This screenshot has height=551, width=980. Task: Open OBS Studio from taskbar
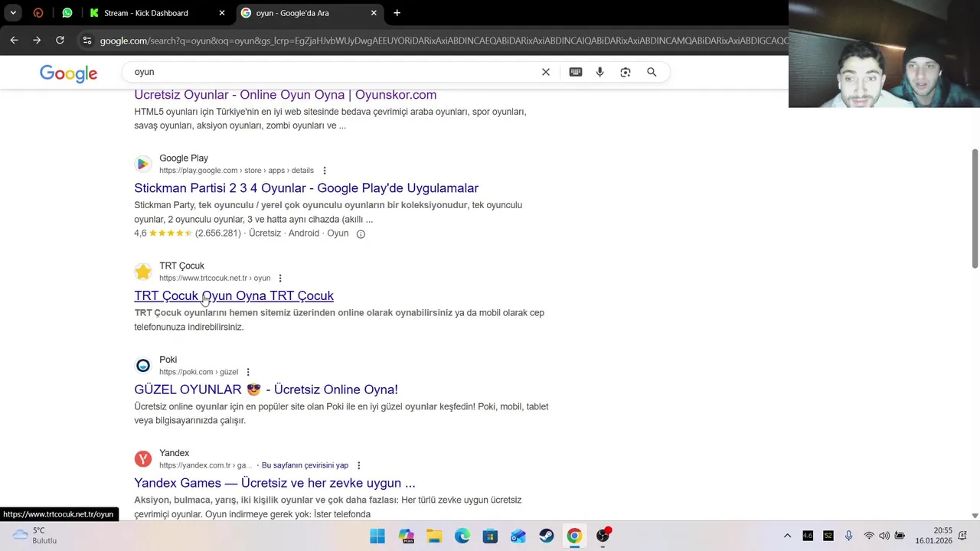[x=603, y=536]
